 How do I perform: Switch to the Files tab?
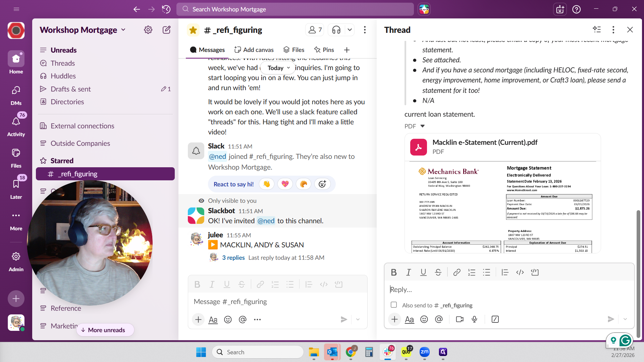point(293,50)
